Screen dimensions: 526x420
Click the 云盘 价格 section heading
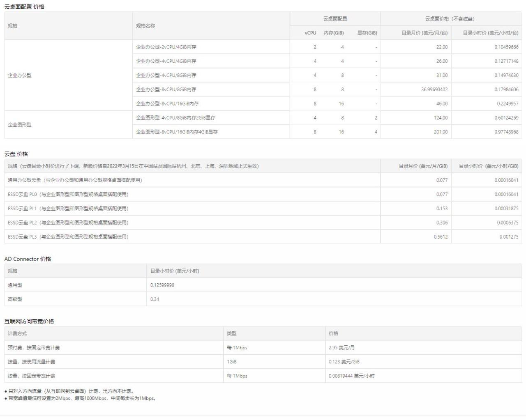(16, 154)
